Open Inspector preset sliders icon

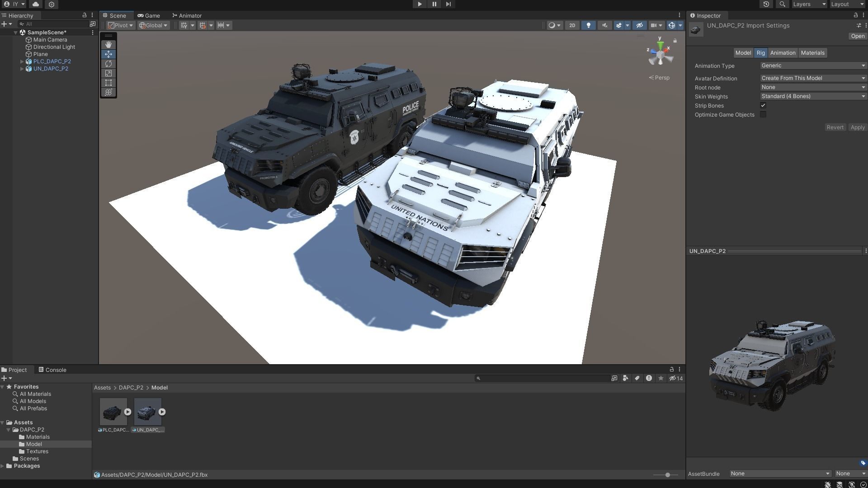click(859, 26)
